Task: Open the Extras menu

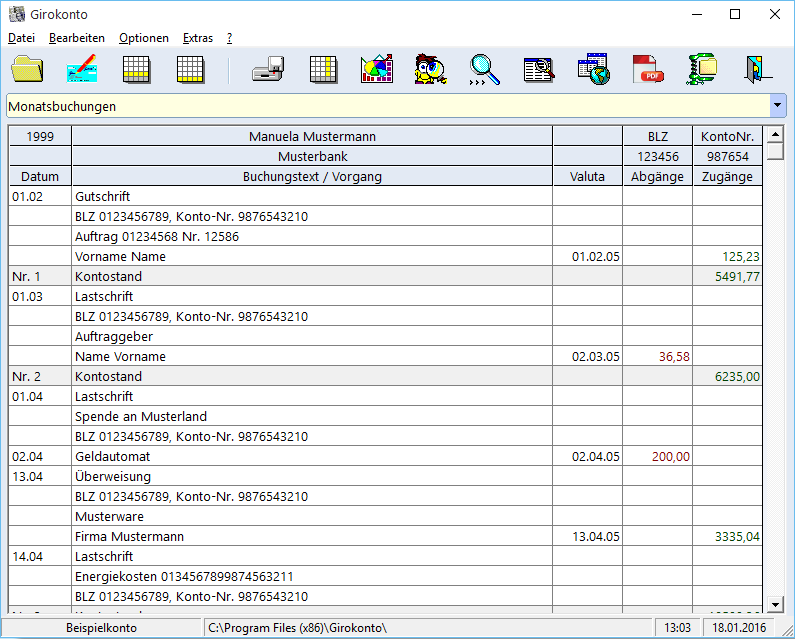Action: pyautogui.click(x=198, y=38)
